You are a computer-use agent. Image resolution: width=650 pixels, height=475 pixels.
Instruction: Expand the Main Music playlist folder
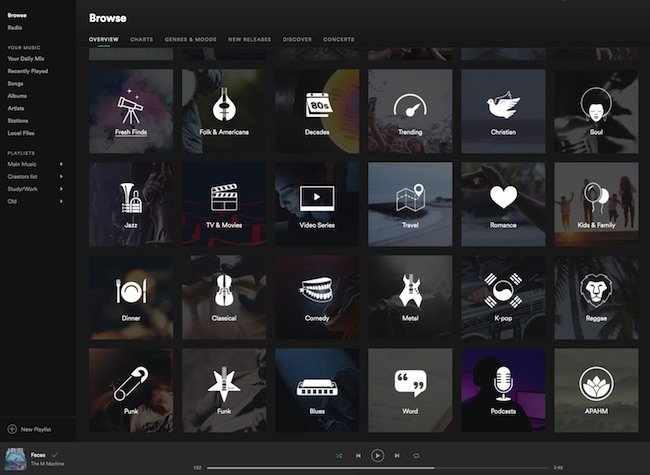click(61, 163)
